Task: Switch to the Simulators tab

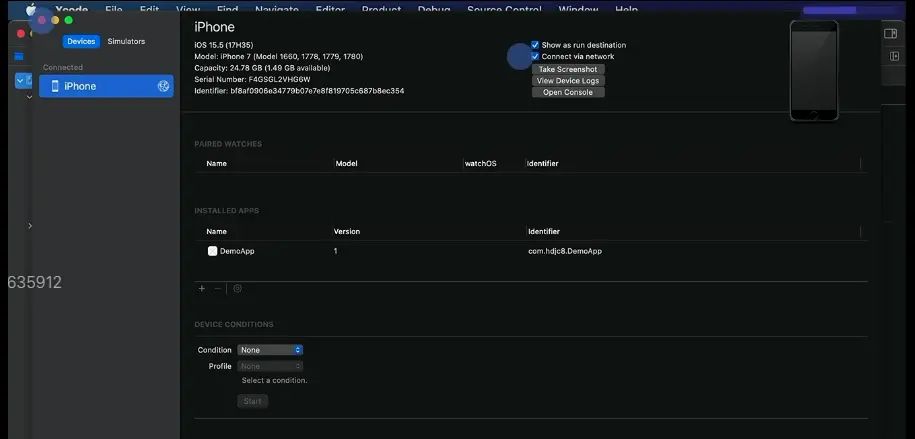Action: [126, 41]
